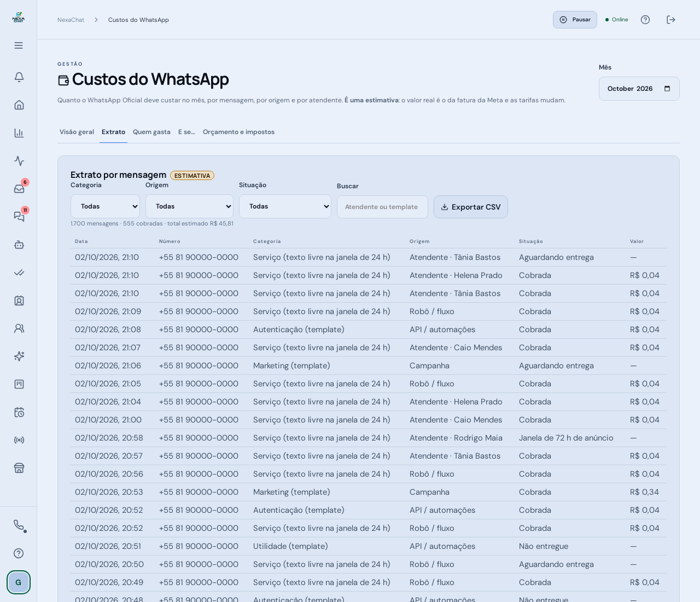The height and width of the screenshot is (602, 700).
Task: Open the robot icon in the sidebar
Action: tap(19, 245)
